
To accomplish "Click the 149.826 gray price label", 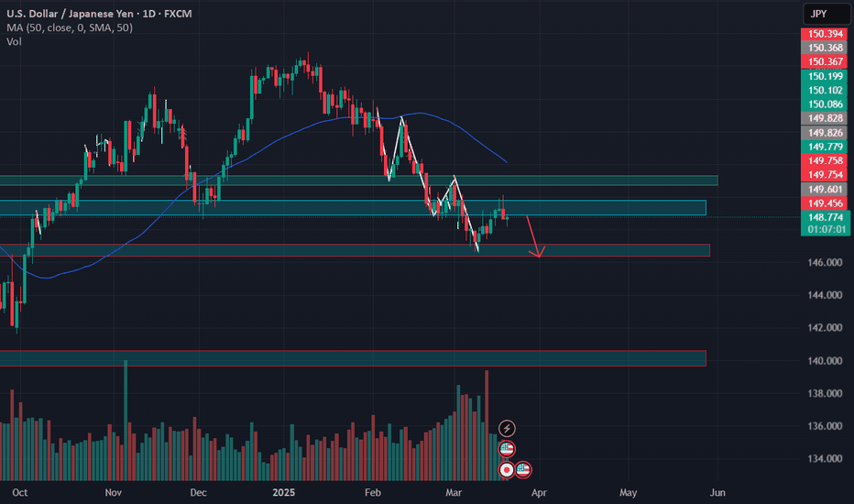I will coord(825,133).
